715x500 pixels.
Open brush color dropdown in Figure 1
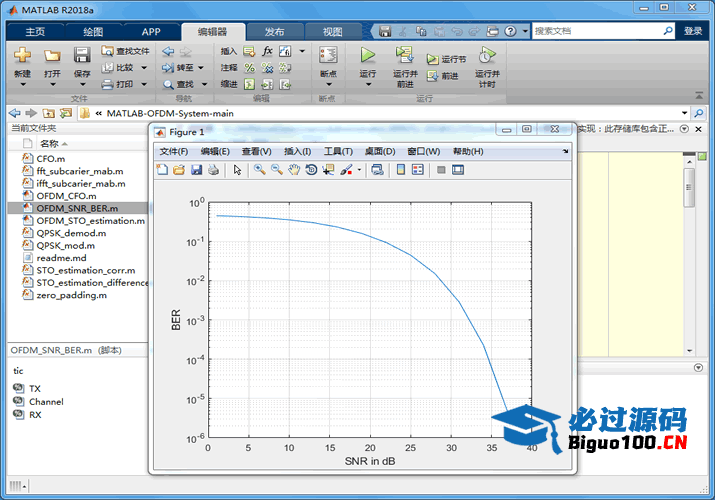359,170
